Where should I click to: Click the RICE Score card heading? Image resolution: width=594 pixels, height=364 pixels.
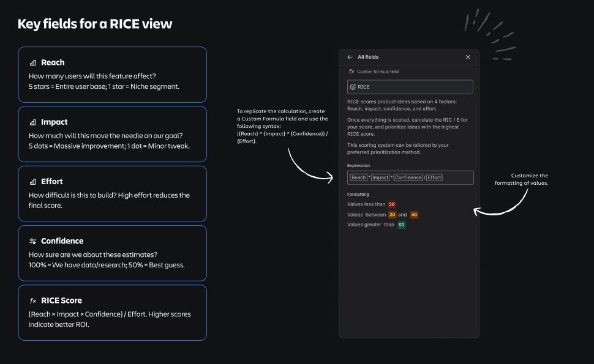point(61,300)
